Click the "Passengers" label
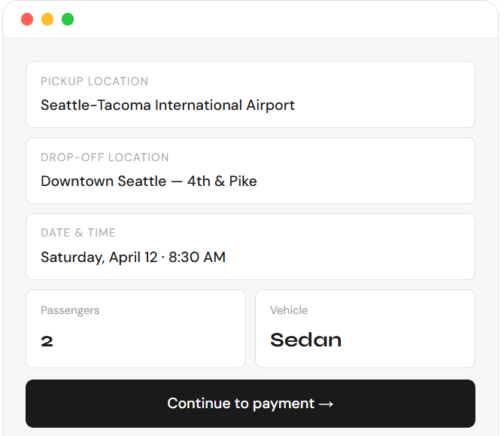Image resolution: width=504 pixels, height=436 pixels. 70,310
